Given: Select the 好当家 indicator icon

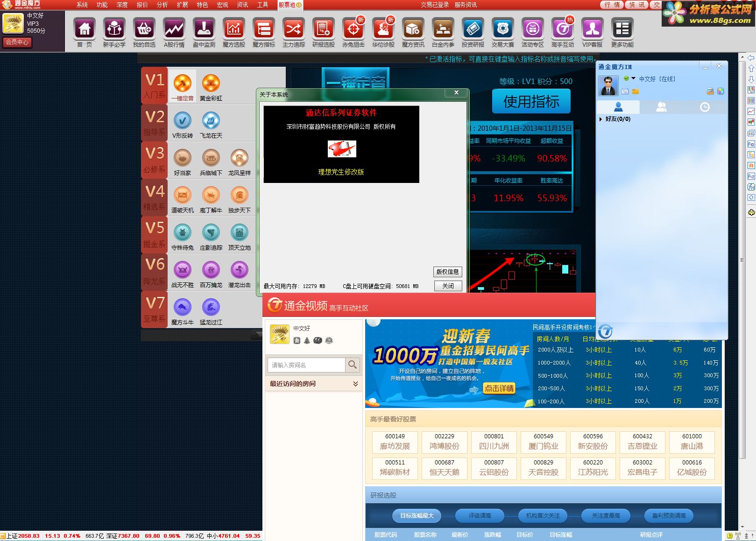Looking at the screenshot, I should (x=183, y=158).
